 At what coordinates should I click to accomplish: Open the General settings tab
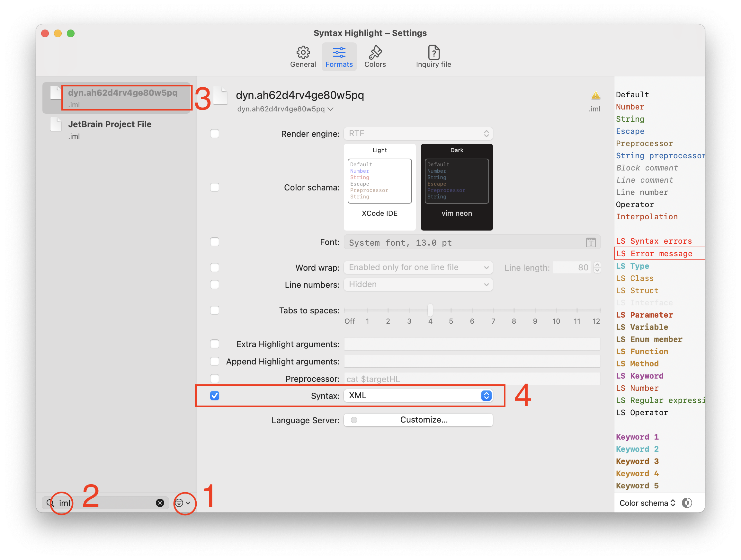[x=303, y=57]
